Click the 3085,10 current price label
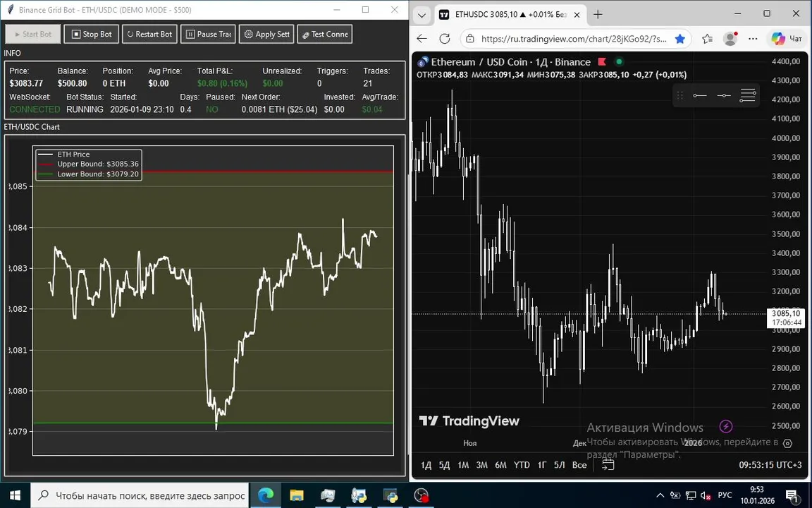Viewport: 812px width, 508px height. click(x=786, y=313)
